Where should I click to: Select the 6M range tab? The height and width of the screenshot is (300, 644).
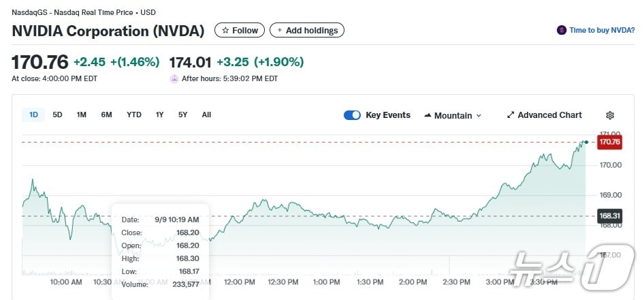pyautogui.click(x=106, y=115)
